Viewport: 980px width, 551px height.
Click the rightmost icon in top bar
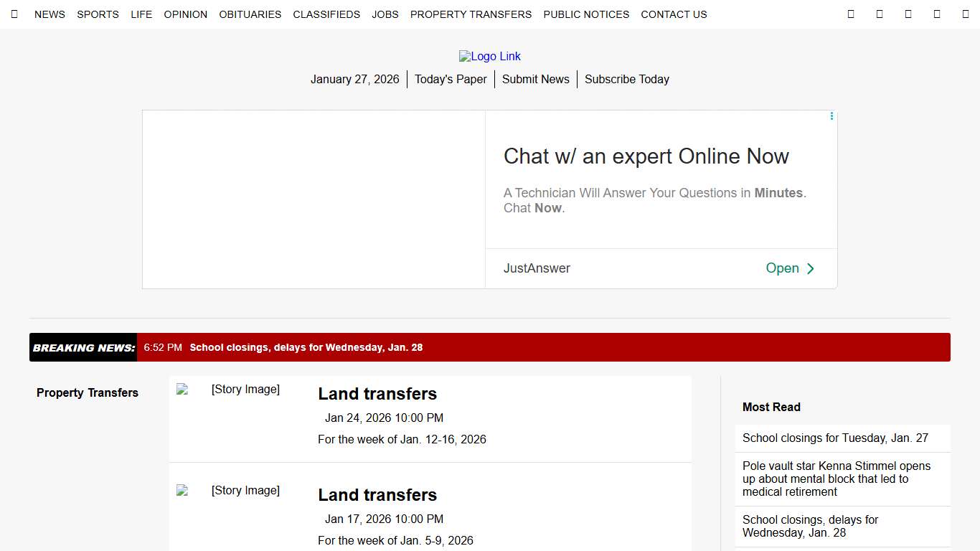(965, 14)
